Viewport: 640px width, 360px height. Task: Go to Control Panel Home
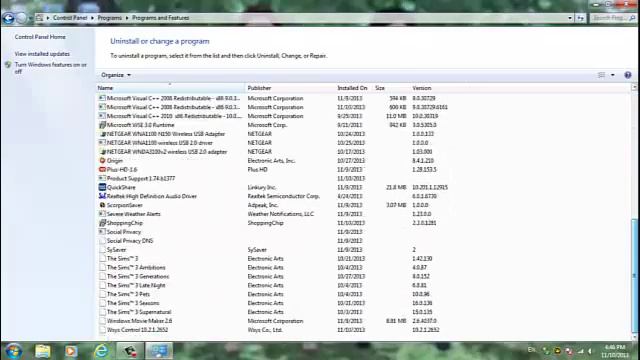(40, 37)
